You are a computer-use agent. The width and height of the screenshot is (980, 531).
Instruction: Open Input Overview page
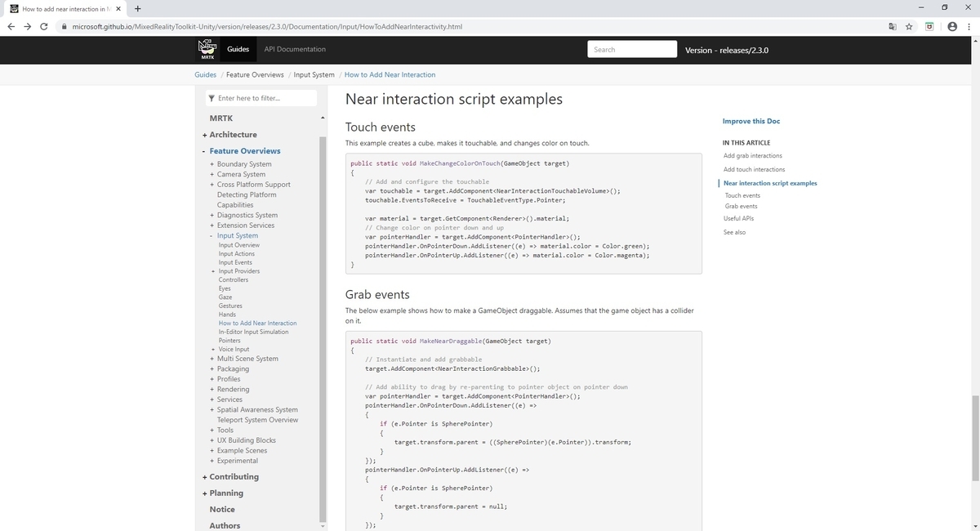(239, 245)
